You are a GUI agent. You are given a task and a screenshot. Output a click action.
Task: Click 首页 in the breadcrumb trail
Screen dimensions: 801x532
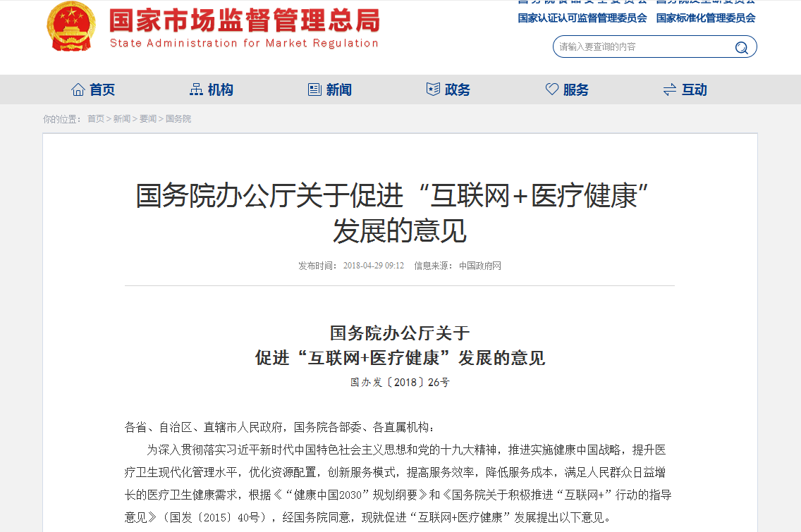pyautogui.click(x=96, y=119)
